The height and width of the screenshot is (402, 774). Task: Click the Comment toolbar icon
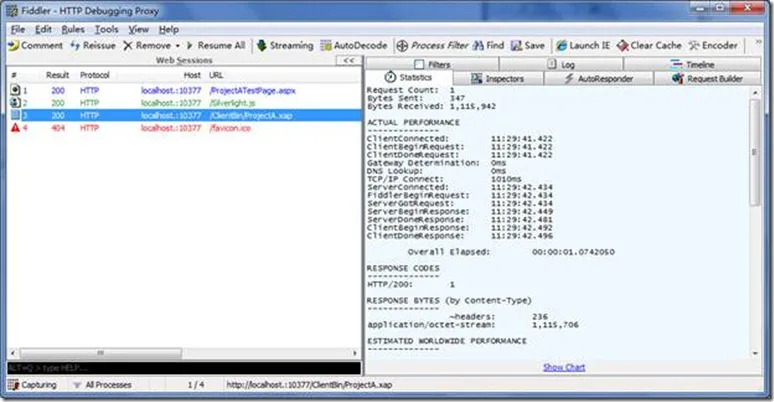coord(14,45)
